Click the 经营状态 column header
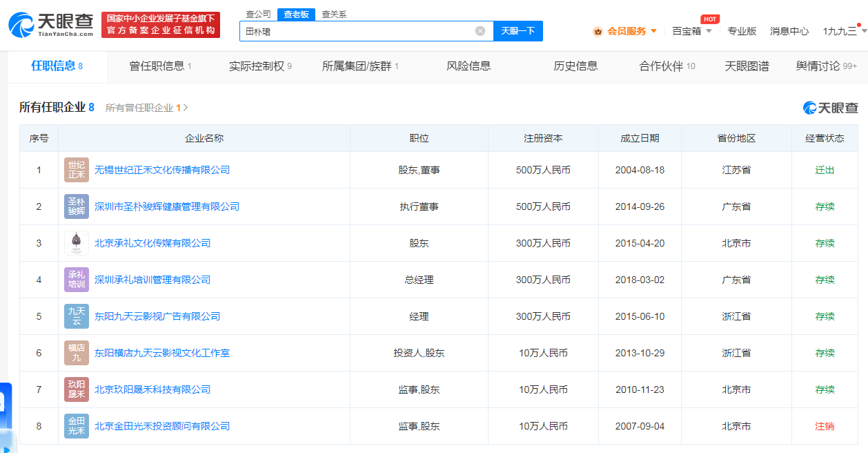This screenshot has width=868, height=453. click(x=825, y=138)
